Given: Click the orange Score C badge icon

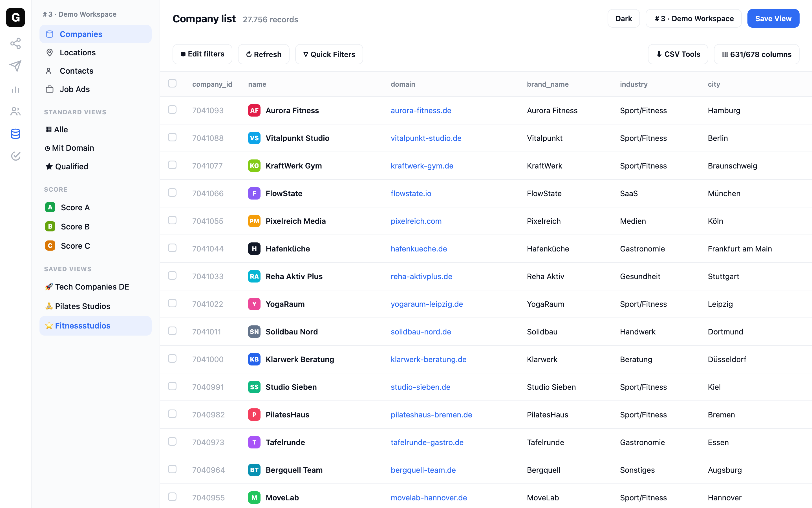Looking at the screenshot, I should pos(50,246).
